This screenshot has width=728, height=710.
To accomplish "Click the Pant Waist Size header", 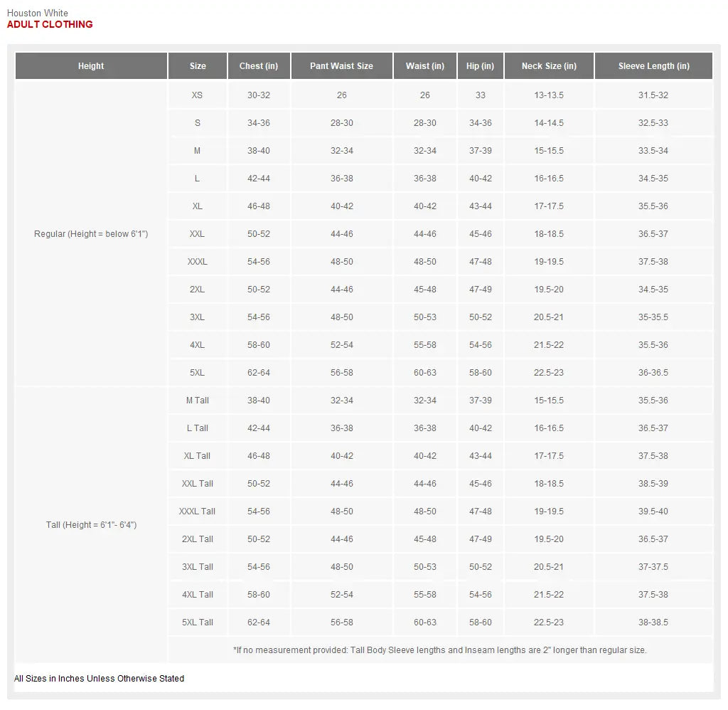I will (341, 66).
